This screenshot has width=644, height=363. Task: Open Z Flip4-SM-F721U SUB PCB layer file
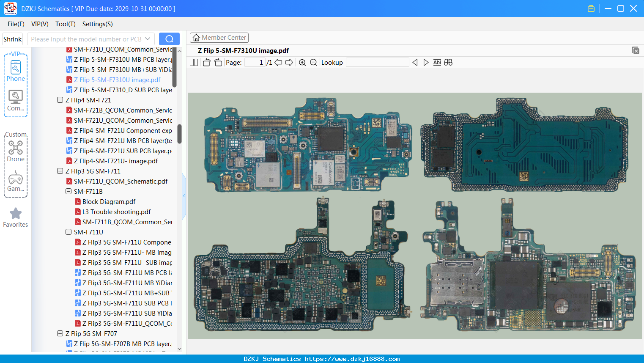(119, 151)
